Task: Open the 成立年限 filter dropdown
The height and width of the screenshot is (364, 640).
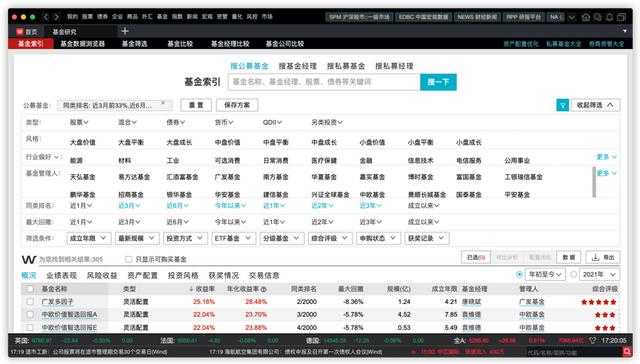Action: pyautogui.click(x=89, y=238)
